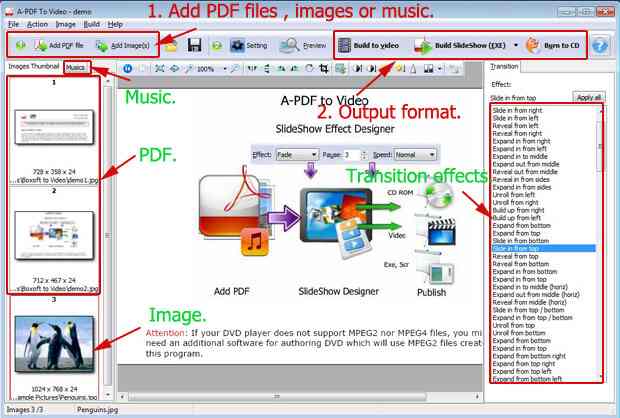This screenshot has width=620, height=418.
Task: Choose 'Unroll from left' transition
Action: coord(514,195)
